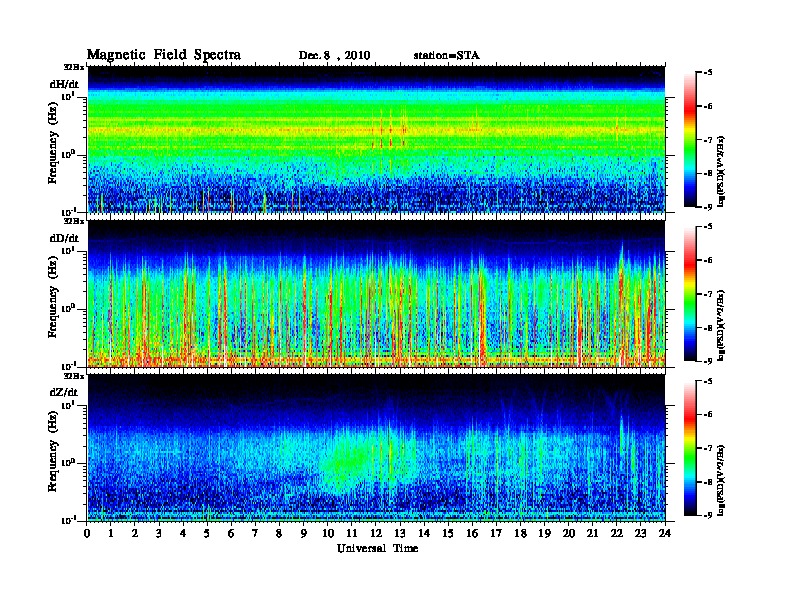Viewport: 792px width, 612px height.
Task: Click hour tick label "9" on the time axis
Action: pos(304,534)
